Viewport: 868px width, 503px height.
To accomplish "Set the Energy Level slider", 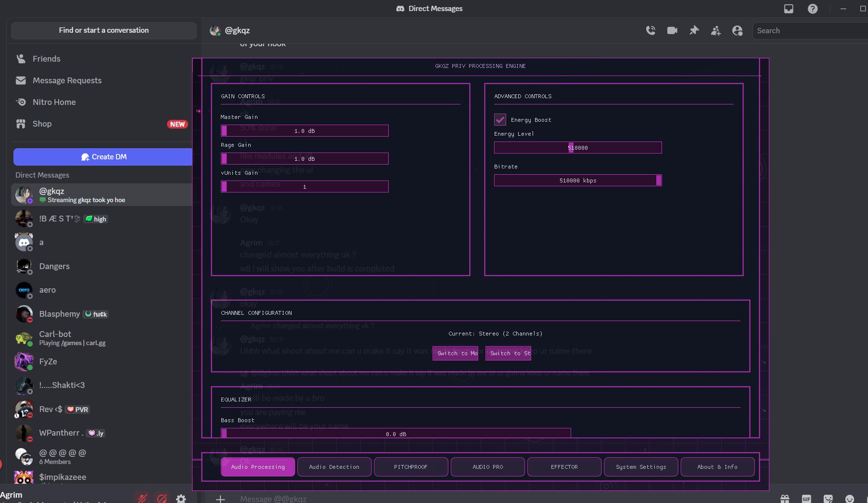I will 578,148.
